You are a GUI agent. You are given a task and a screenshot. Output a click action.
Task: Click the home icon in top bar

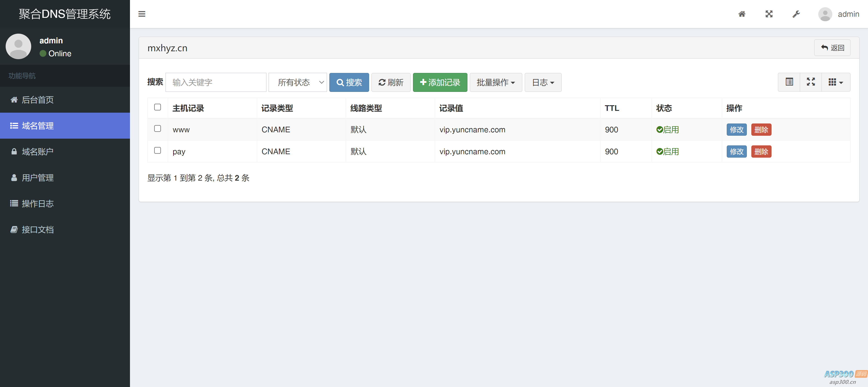(x=742, y=14)
